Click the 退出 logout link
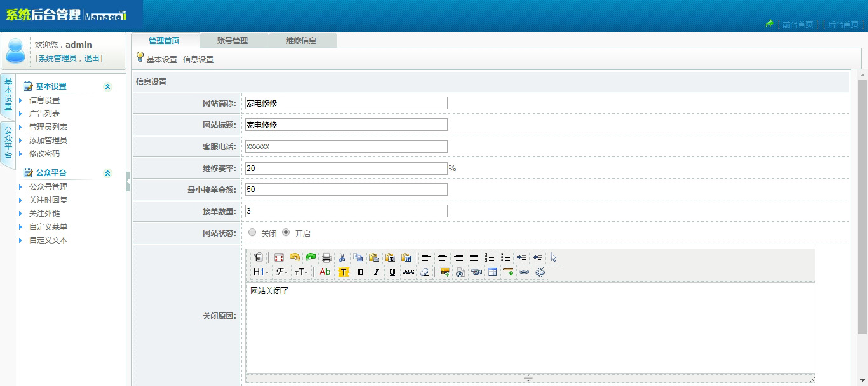 pos(92,59)
